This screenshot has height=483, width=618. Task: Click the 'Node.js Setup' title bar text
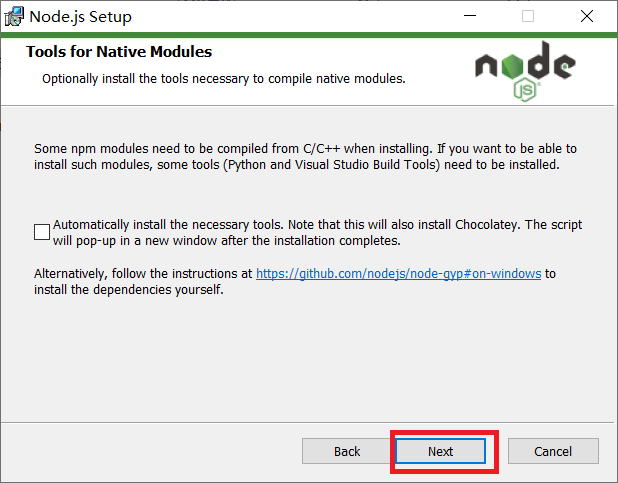[80, 17]
